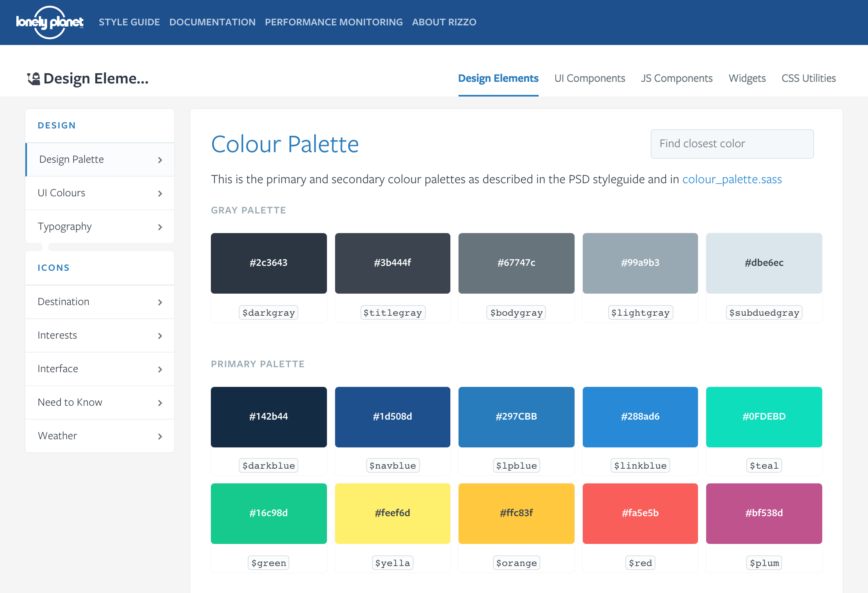Screen dimensions: 868x593
Task: Switch to the UI Components tab
Action: [589, 78]
